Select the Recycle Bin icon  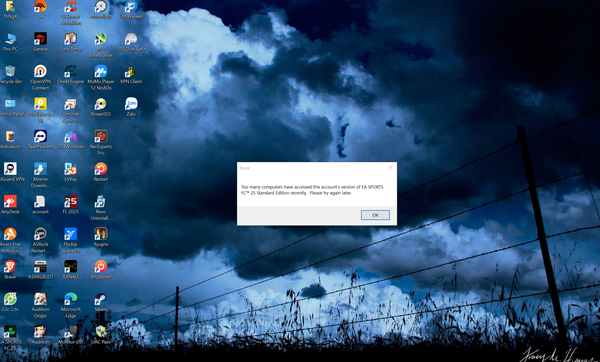point(10,74)
